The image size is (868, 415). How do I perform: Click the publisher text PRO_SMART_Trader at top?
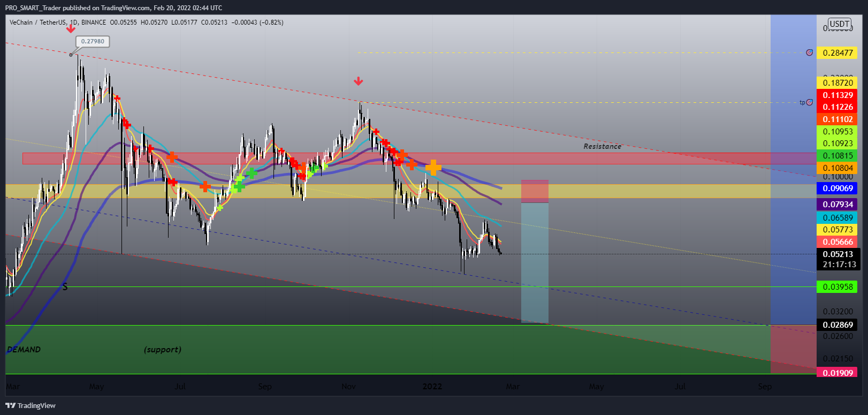(33, 7)
